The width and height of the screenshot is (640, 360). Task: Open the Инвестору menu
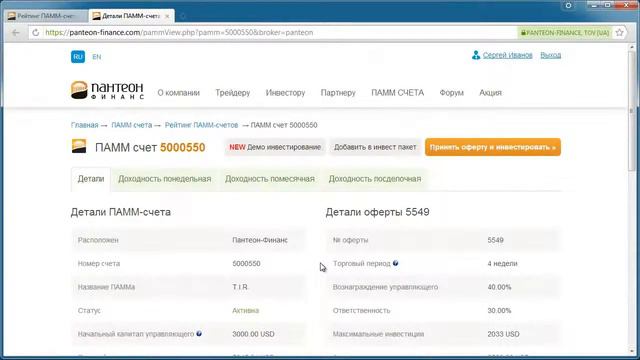pyautogui.click(x=285, y=93)
